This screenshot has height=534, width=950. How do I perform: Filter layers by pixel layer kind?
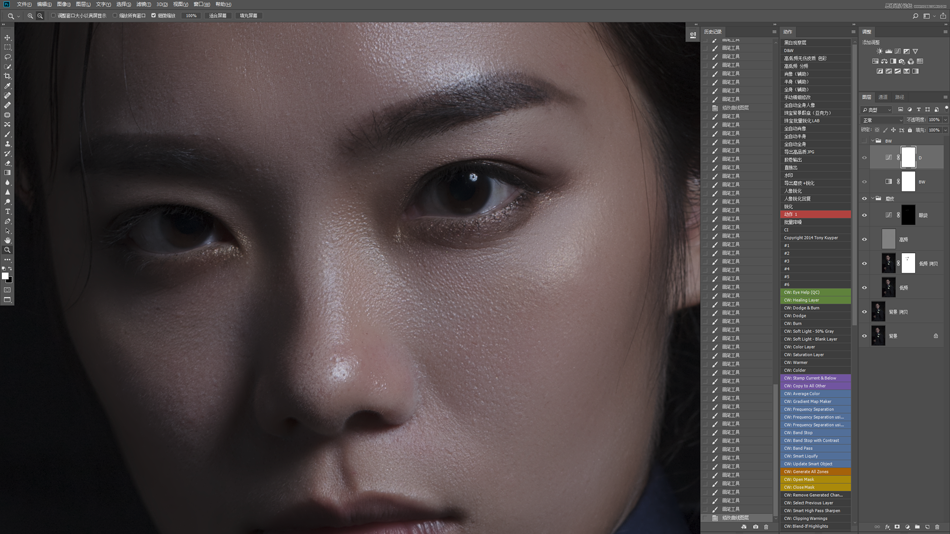point(900,110)
